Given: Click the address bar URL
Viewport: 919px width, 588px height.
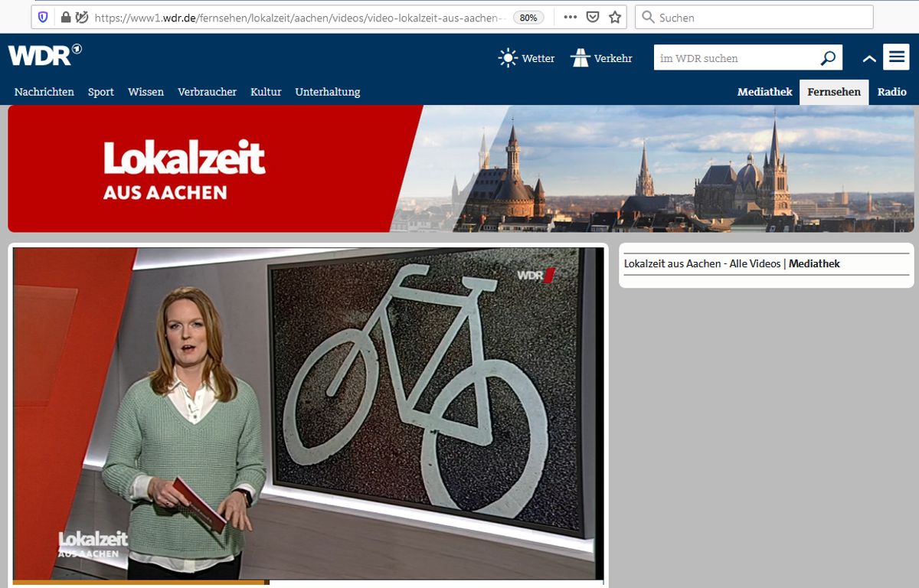Looking at the screenshot, I should [299, 17].
